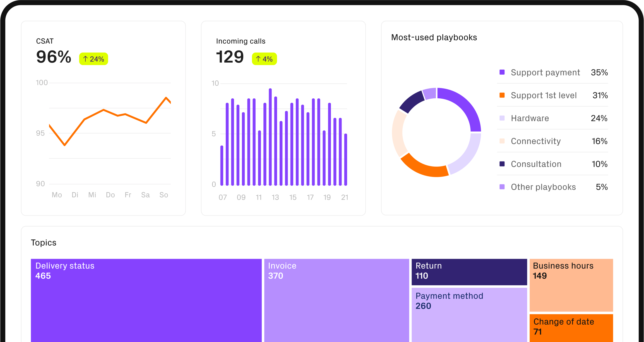Click the upward arrow in the 24% badge
Viewport: 644px width, 342px height.
click(85, 59)
